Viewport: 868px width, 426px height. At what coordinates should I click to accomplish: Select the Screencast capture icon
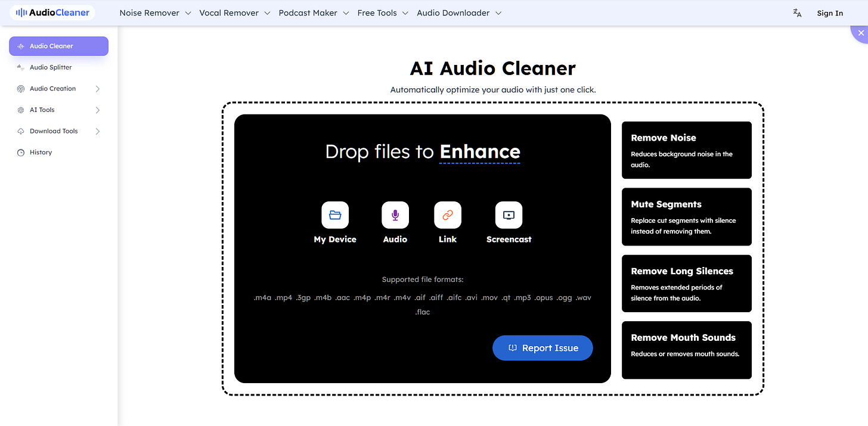[509, 215]
